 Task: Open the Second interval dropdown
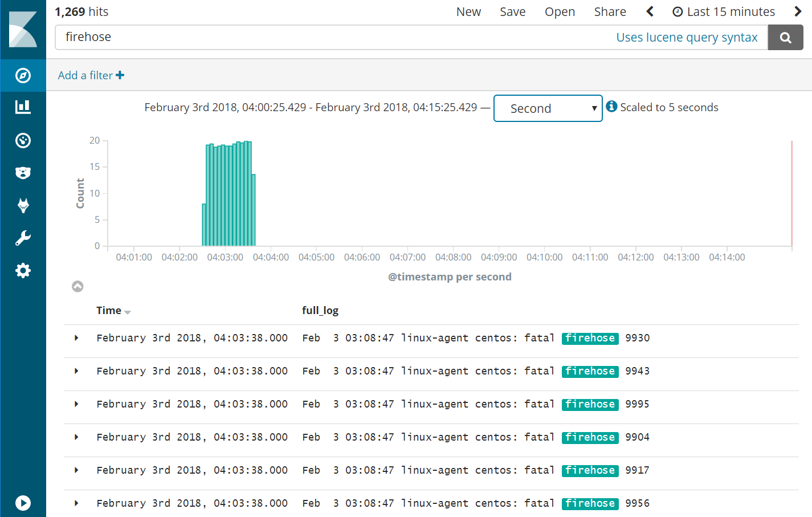pyautogui.click(x=548, y=108)
